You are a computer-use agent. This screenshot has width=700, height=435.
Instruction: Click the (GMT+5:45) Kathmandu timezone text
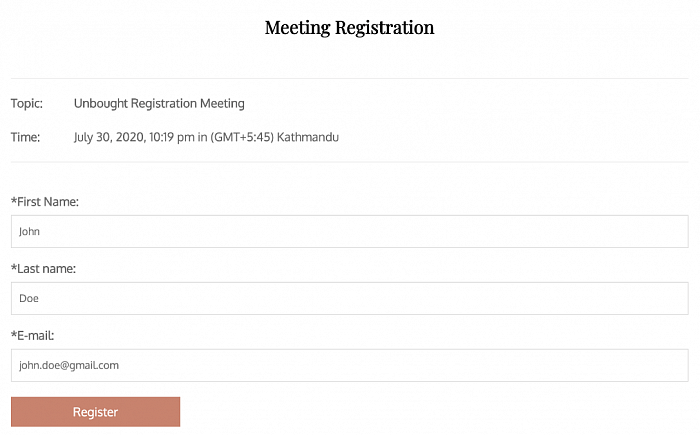click(274, 137)
